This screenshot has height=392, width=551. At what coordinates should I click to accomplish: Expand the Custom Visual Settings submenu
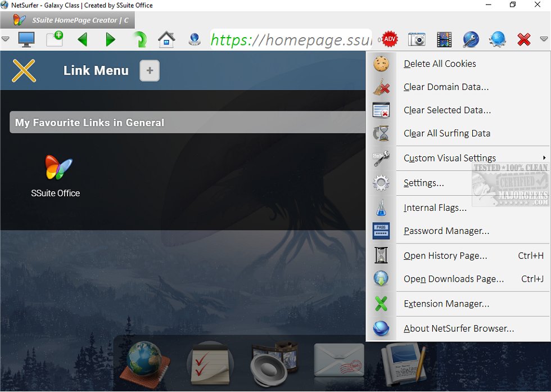[x=450, y=158]
